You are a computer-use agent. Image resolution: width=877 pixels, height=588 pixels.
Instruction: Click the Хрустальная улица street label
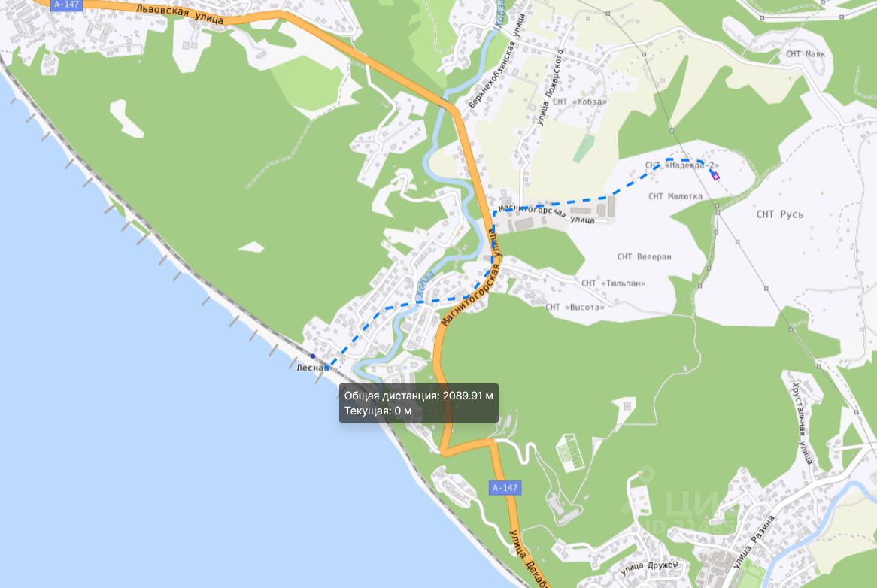pyautogui.click(x=802, y=423)
